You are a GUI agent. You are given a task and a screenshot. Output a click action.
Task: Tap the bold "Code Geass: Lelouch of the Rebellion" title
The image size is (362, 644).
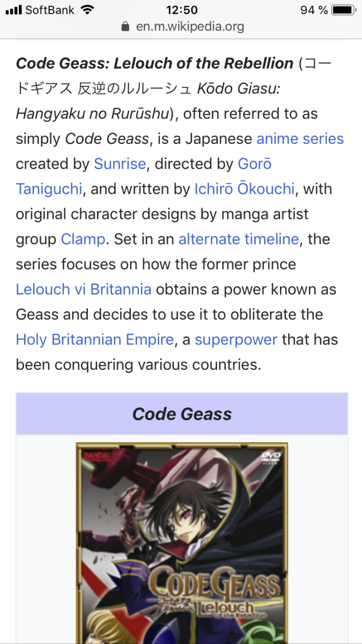(154, 63)
